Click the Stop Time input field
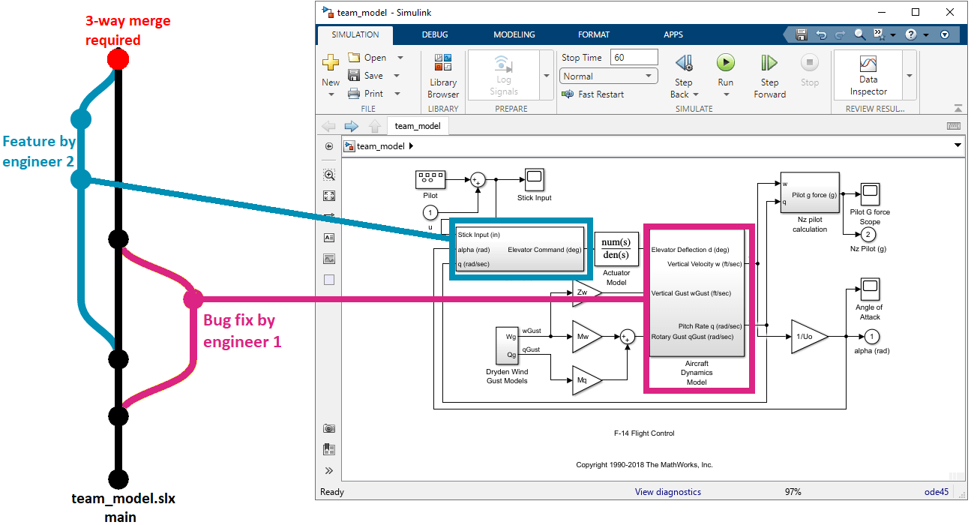This screenshot has width=980, height=525. pos(634,58)
